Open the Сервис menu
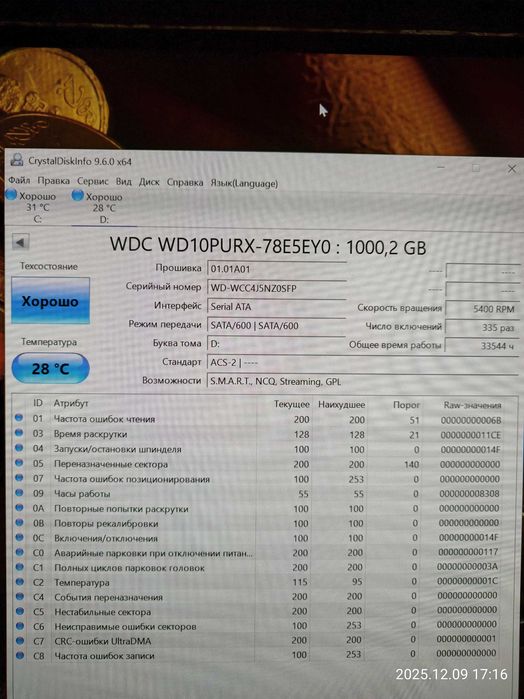 click(93, 181)
